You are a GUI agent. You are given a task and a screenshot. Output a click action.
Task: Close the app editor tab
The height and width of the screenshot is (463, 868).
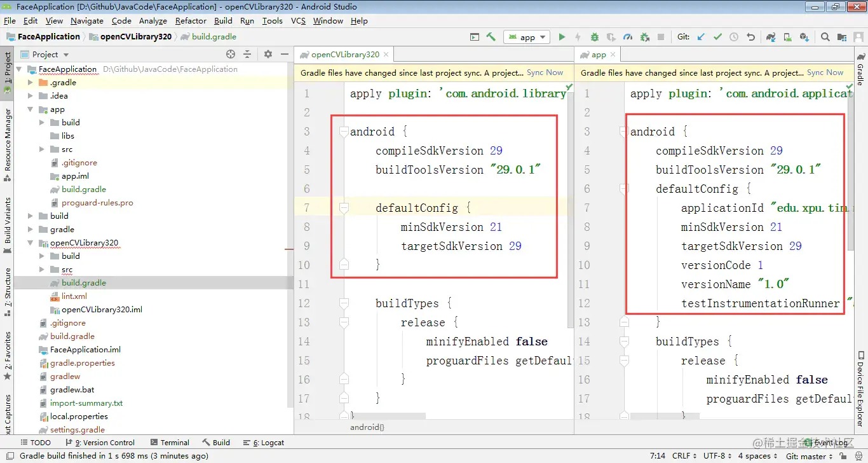(613, 55)
